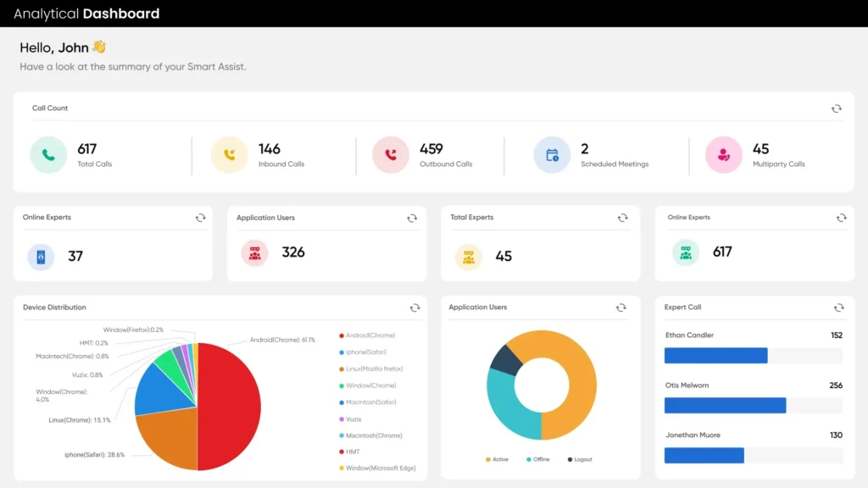The height and width of the screenshot is (488, 868).
Task: Open the Scheduled Meetings calendar icon
Action: point(552,155)
